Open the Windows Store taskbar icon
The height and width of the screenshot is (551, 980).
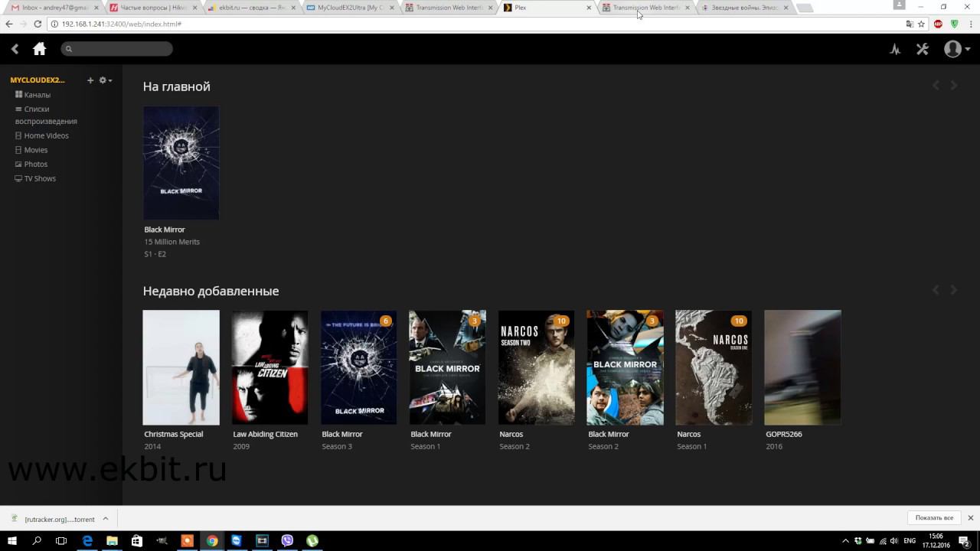[137, 541]
